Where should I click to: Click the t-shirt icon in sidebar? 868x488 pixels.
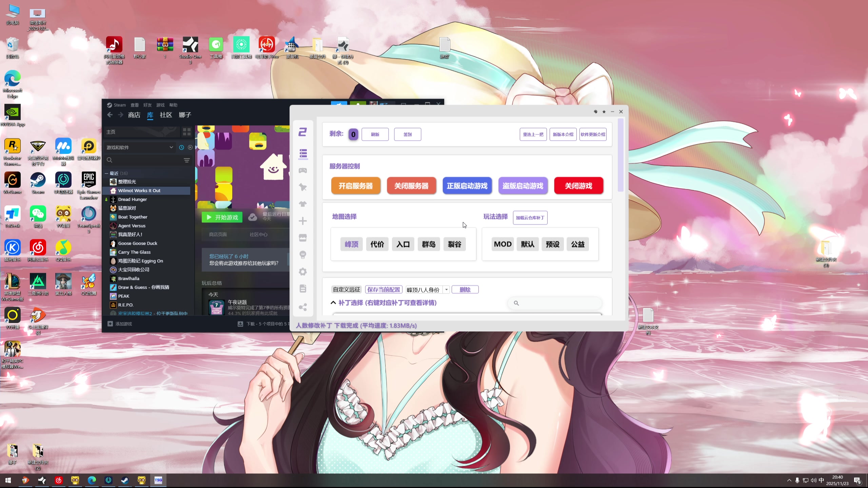coord(303,204)
